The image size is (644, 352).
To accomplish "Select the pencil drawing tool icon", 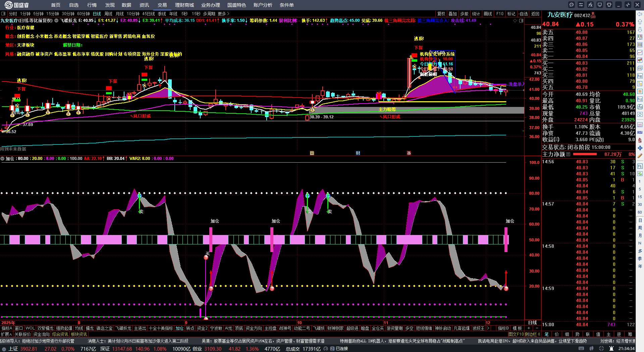I will (x=640, y=156).
